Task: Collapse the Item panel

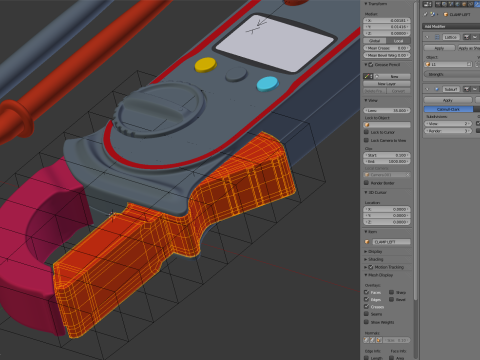Action: pos(366,232)
